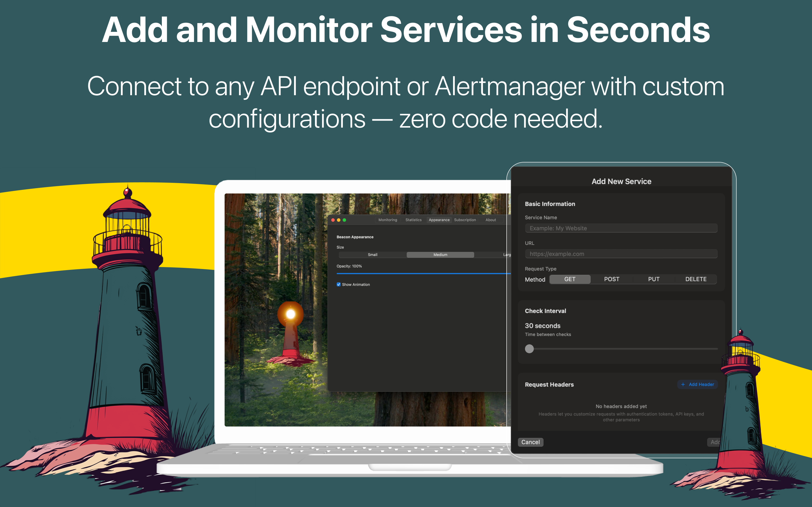Set the beacon size to Small
The width and height of the screenshot is (812, 507).
(372, 255)
